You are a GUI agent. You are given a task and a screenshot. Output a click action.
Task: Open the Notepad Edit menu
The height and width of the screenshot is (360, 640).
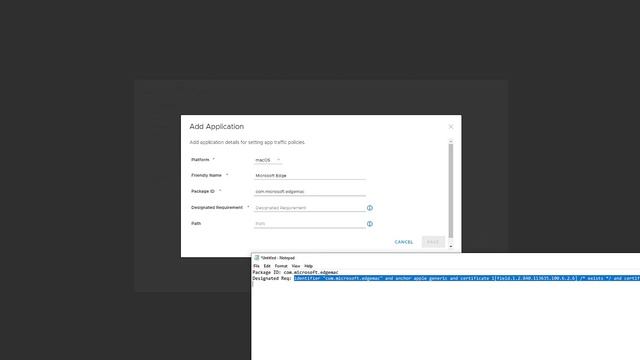click(267, 266)
